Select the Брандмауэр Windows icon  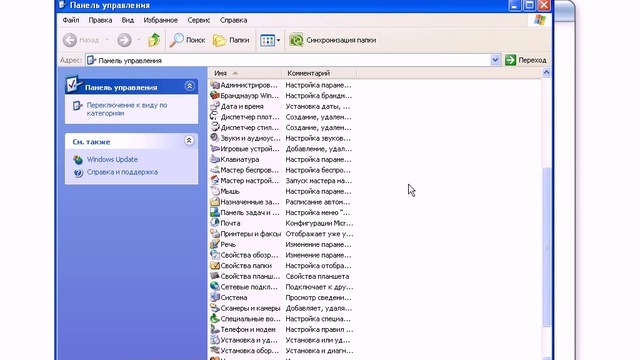pyautogui.click(x=215, y=96)
